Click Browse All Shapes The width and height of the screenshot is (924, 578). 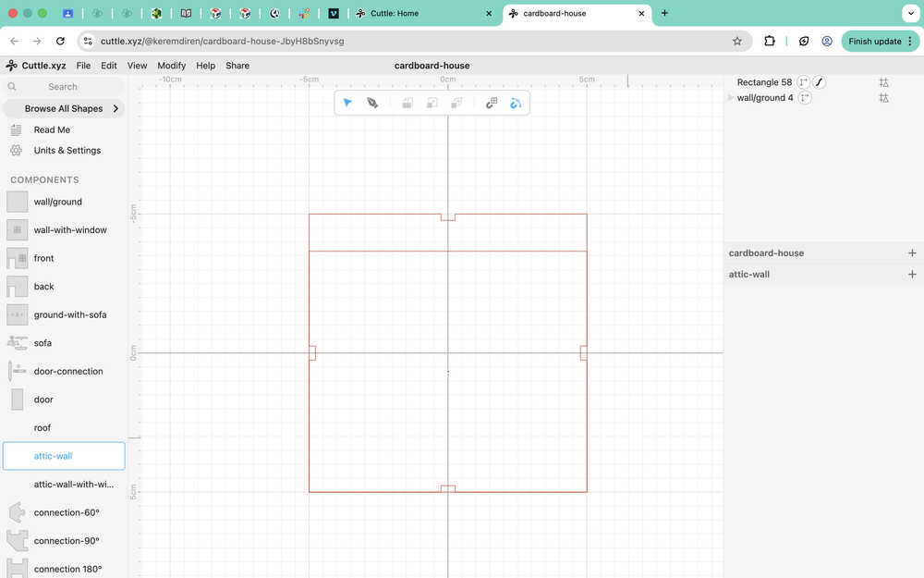click(64, 108)
